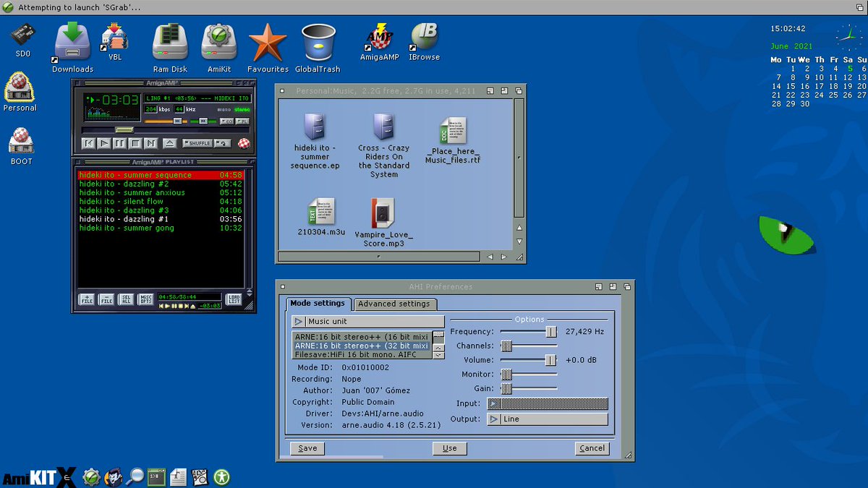Click the Frequency slider knob
The height and width of the screenshot is (488, 868).
pyautogui.click(x=551, y=331)
